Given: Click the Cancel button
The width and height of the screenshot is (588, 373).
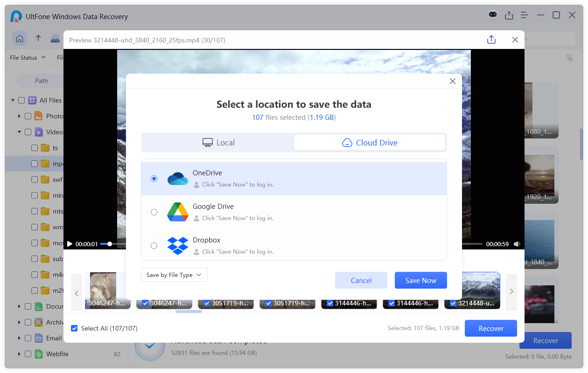Looking at the screenshot, I should pyautogui.click(x=361, y=280).
